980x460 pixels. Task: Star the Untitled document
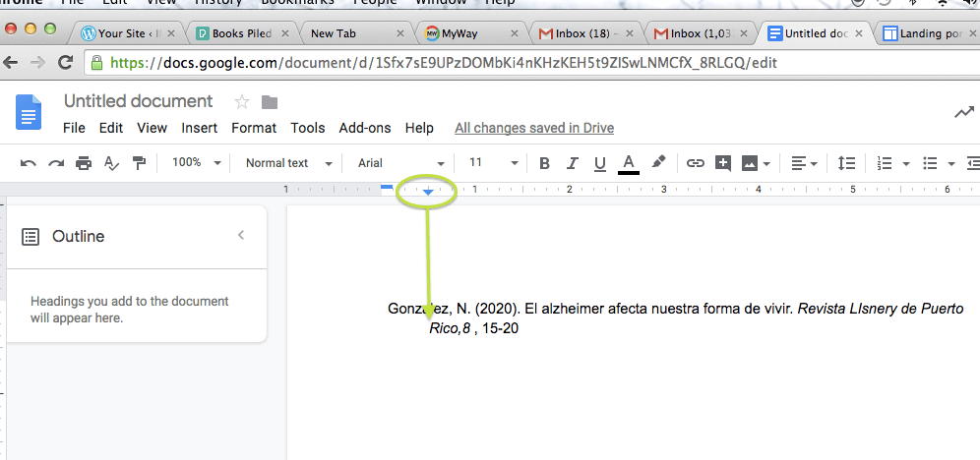click(x=241, y=102)
